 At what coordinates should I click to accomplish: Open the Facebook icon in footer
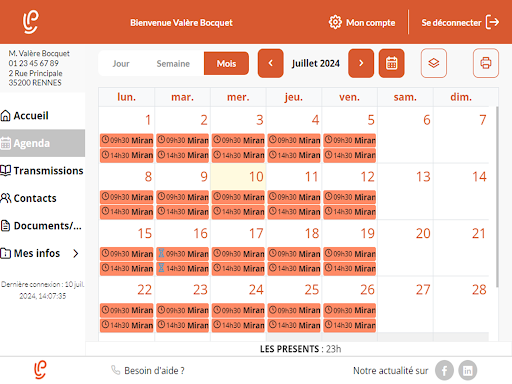pos(444,370)
